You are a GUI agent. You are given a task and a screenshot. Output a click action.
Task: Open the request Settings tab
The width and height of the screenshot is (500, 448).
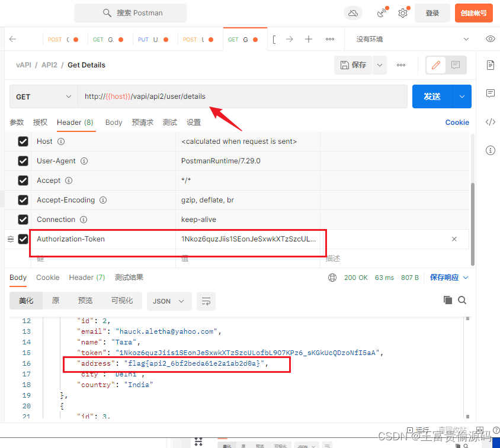194,123
